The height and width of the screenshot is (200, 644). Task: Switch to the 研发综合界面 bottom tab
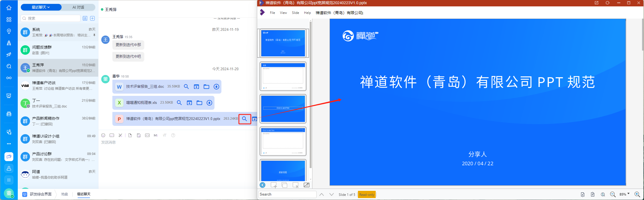click(x=37, y=194)
